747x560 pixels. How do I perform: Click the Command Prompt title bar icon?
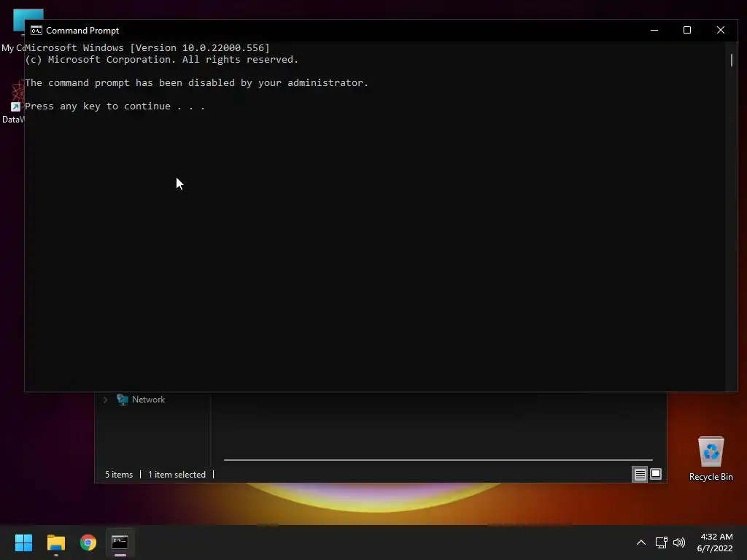[36, 31]
